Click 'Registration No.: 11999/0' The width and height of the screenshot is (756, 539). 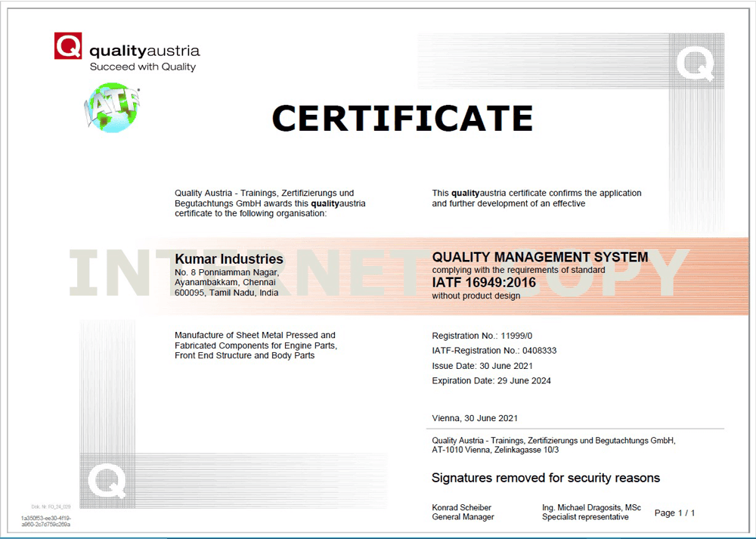tap(482, 336)
